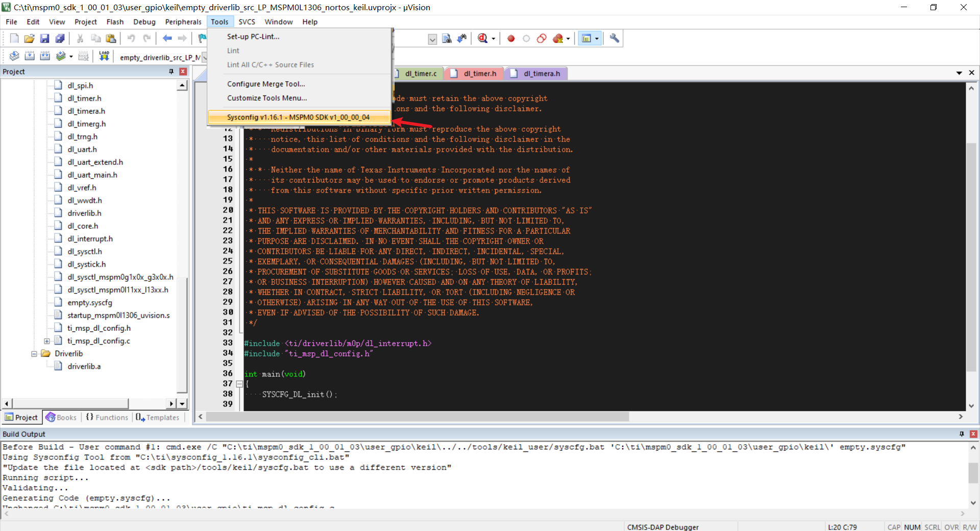Collapse the code fold at line 37
The height and width of the screenshot is (531, 980).
(x=239, y=384)
